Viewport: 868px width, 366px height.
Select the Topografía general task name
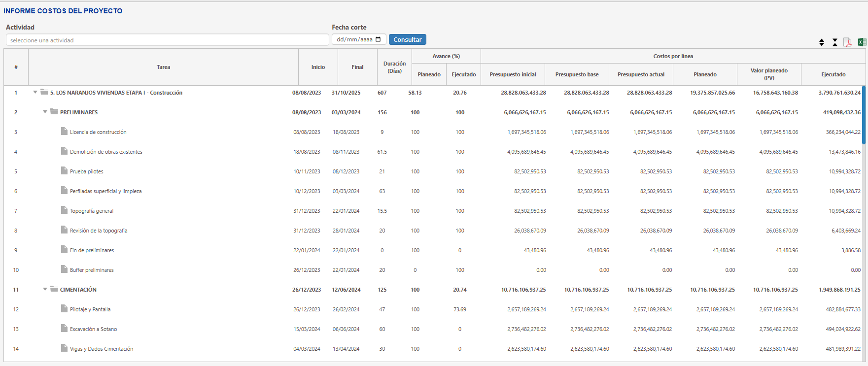(92, 211)
